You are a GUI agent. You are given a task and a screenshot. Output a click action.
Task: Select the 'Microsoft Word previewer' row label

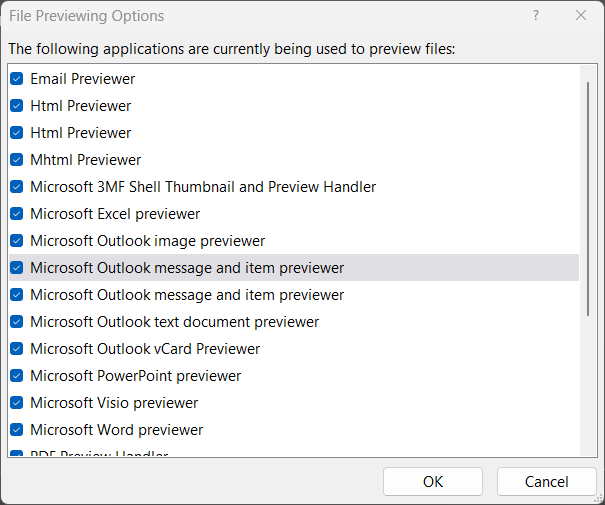coord(117,430)
